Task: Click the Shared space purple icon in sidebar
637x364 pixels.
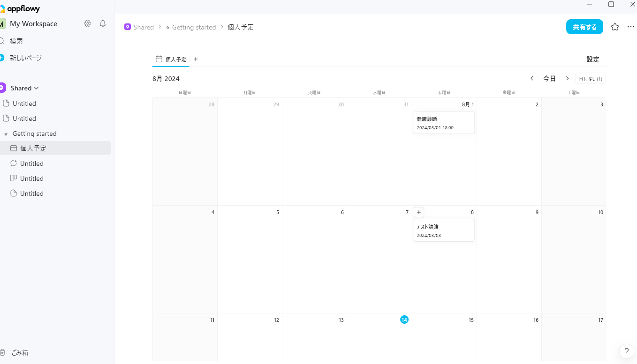Action: click(x=2, y=88)
